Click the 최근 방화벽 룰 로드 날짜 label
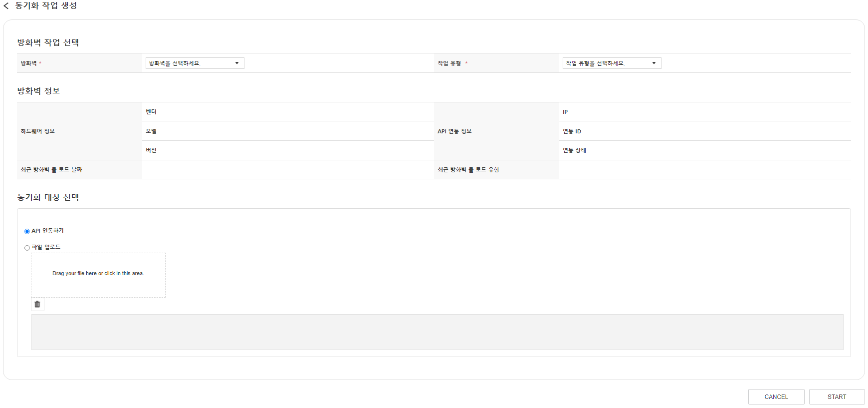The height and width of the screenshot is (408, 868). (51, 170)
